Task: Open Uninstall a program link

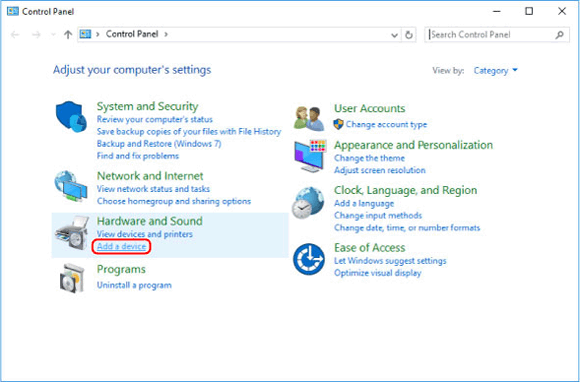Action: [x=134, y=285]
